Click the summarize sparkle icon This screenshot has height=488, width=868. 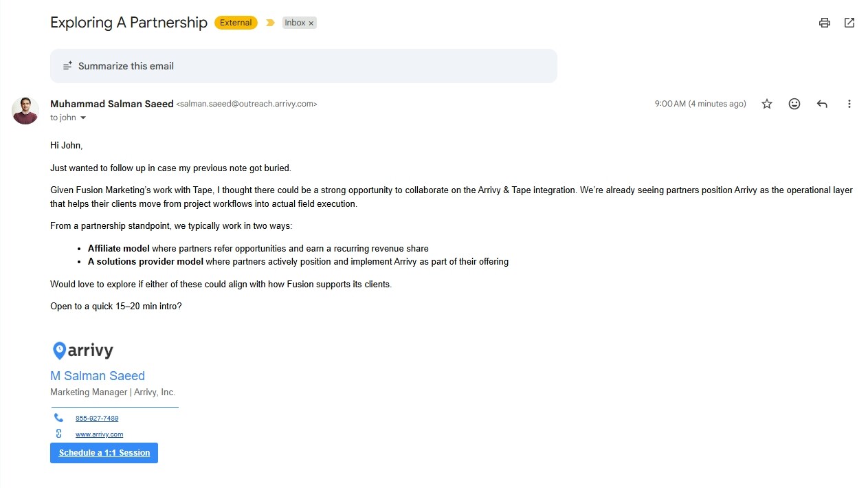(x=67, y=66)
